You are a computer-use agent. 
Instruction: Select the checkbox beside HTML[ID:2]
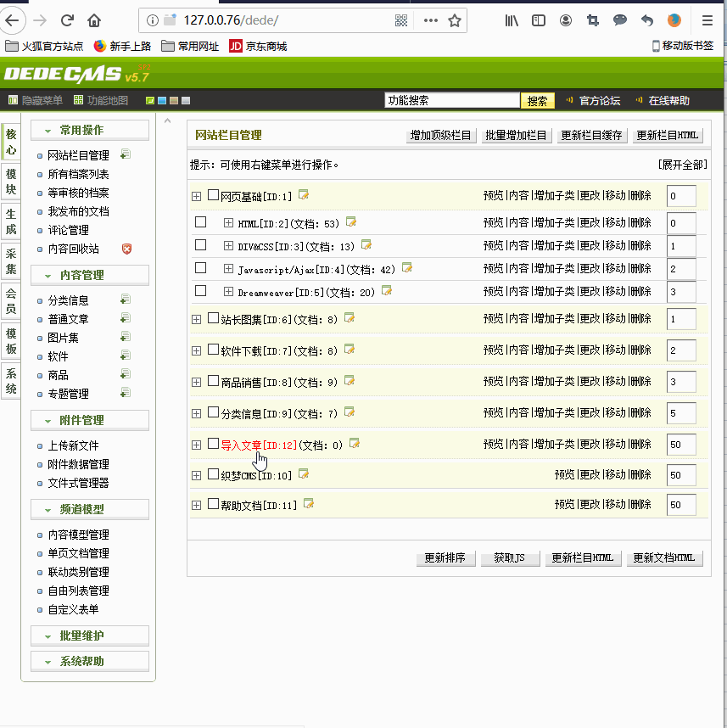pos(200,223)
